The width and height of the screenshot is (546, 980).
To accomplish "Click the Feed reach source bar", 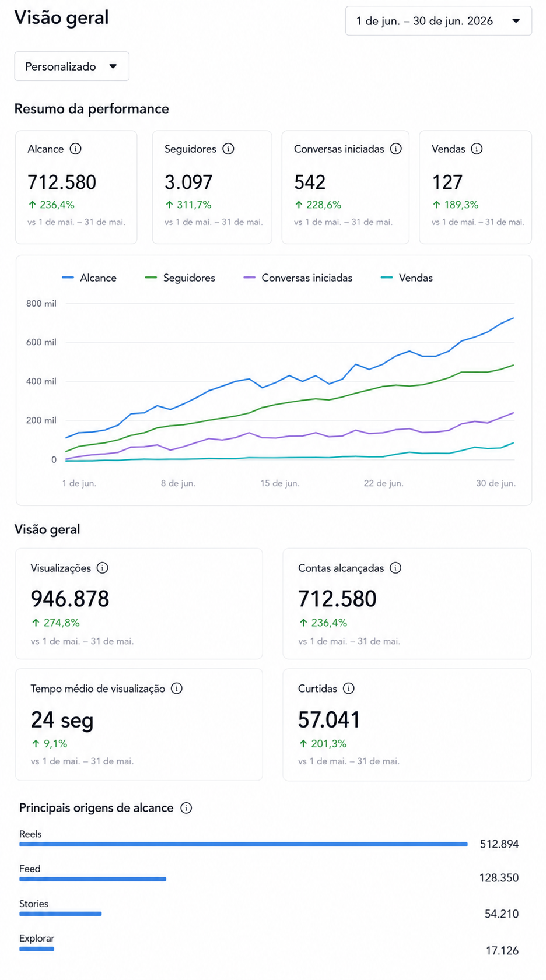I will [93, 879].
